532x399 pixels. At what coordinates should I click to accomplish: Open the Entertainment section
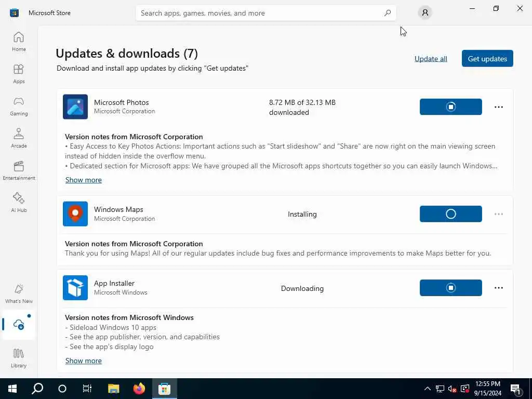pos(19,170)
